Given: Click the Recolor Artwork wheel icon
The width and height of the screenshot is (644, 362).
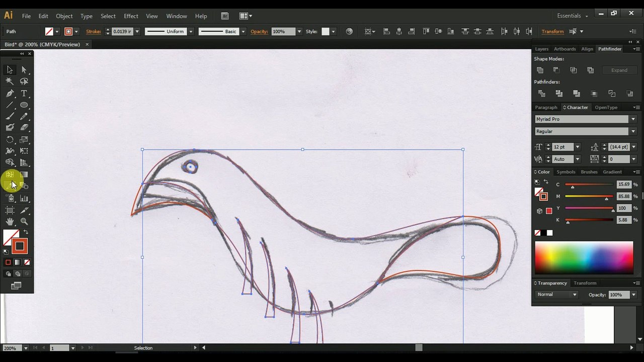Looking at the screenshot, I should click(349, 31).
